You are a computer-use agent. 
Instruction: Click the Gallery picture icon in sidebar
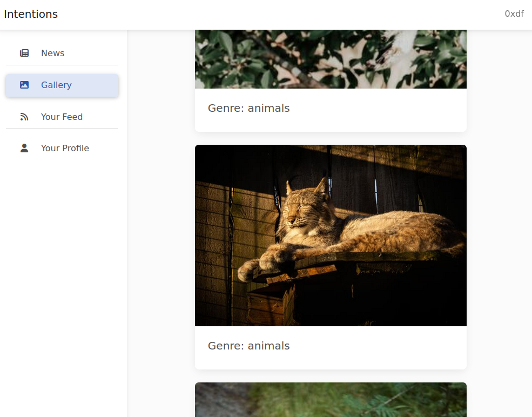(x=24, y=85)
